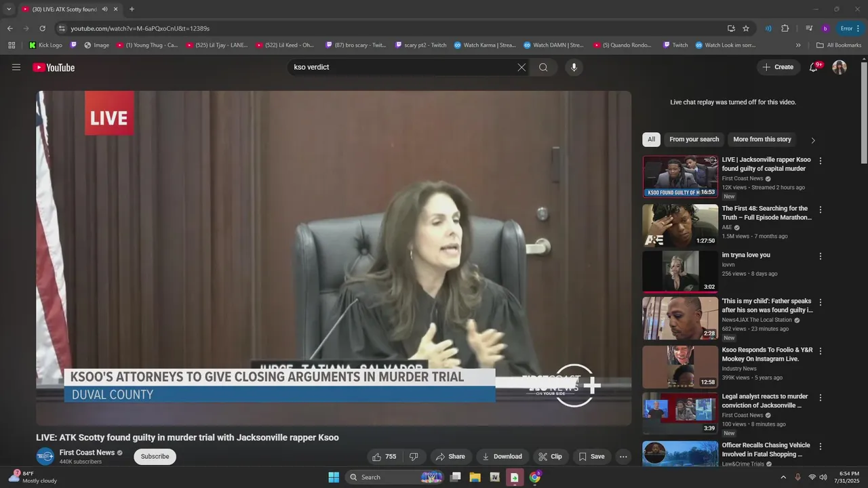View site information icon in address bar
The width and height of the screenshot is (868, 488).
click(x=62, y=28)
